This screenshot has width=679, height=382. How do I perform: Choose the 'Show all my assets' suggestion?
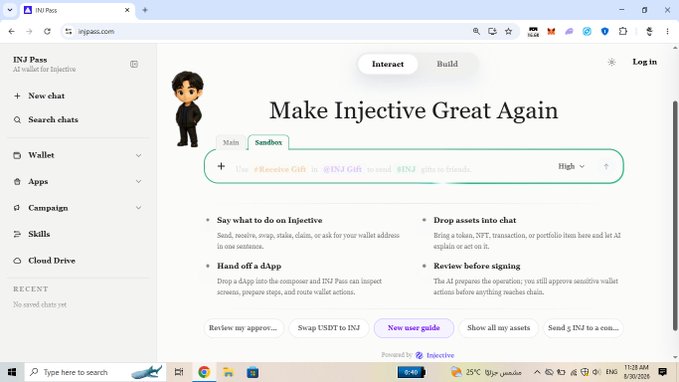(x=498, y=328)
